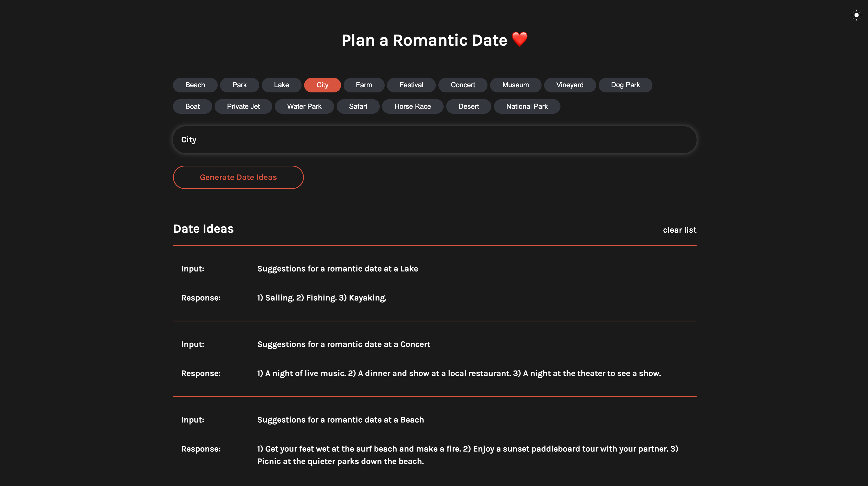868x486 pixels.
Task: Click Generate Date Ideas button
Action: [238, 177]
